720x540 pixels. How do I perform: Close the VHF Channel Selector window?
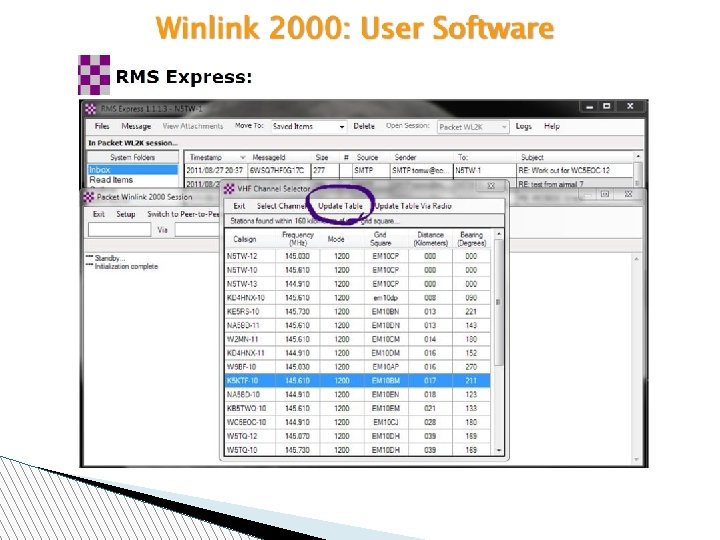tap(491, 186)
